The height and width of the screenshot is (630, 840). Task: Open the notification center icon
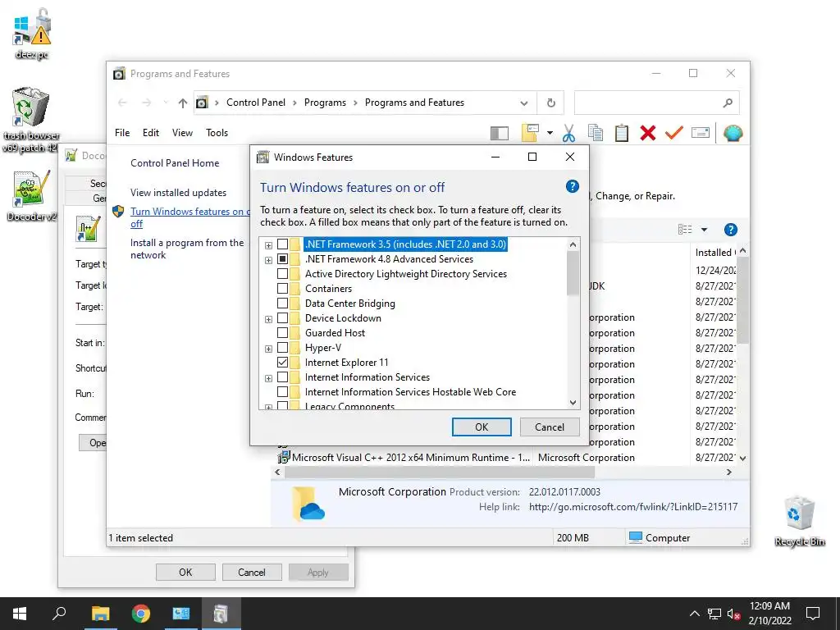coord(813,614)
